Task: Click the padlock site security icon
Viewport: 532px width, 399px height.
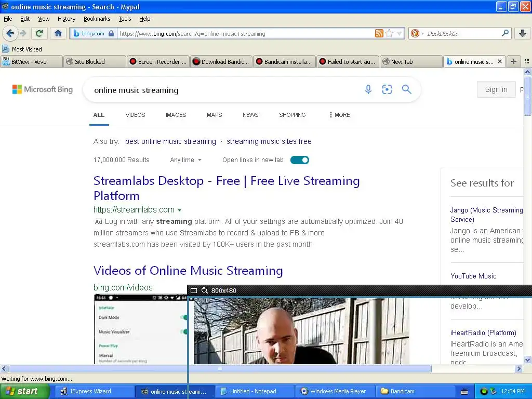Action: (x=111, y=34)
